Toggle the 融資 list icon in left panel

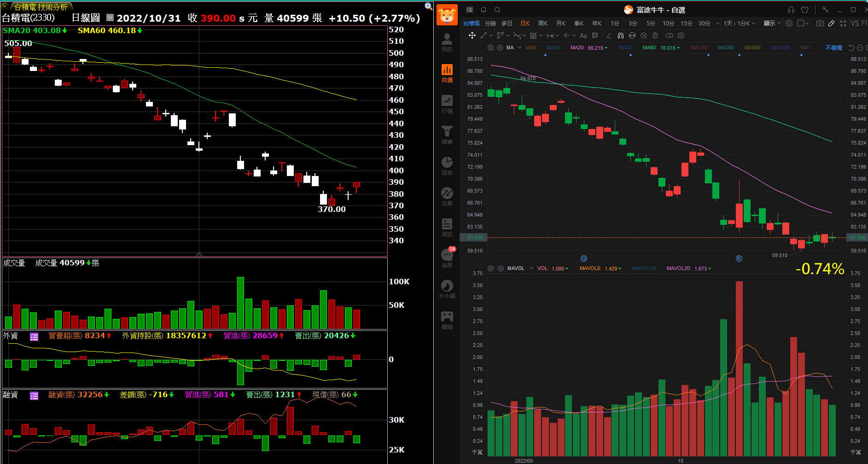click(34, 396)
